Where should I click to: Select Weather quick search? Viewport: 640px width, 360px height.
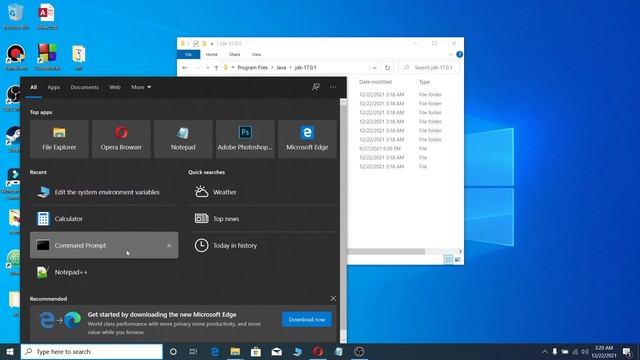pyautogui.click(x=262, y=192)
